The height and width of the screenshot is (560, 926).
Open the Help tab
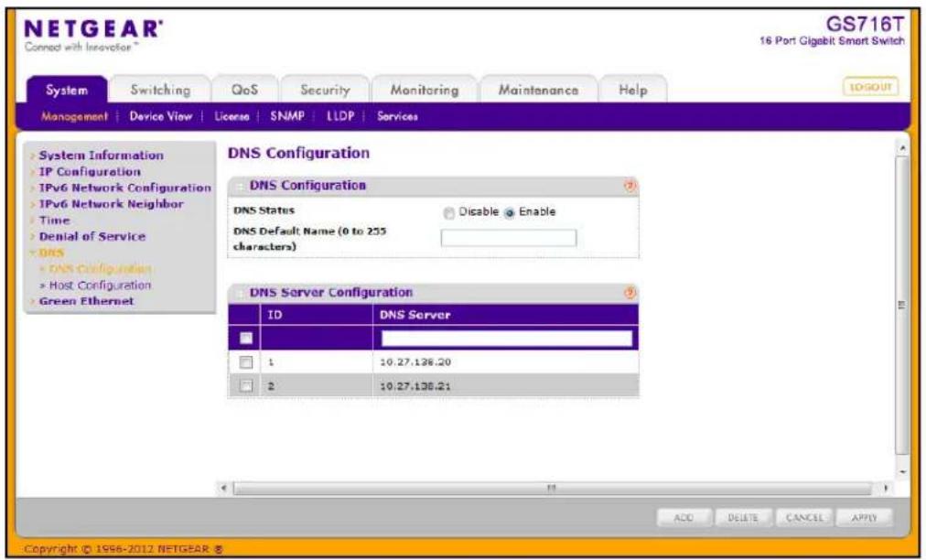coord(633,90)
